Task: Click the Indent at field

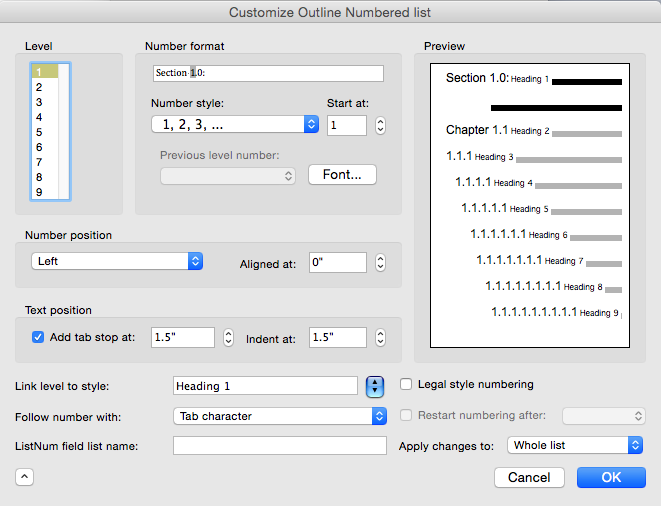Action: coord(338,337)
